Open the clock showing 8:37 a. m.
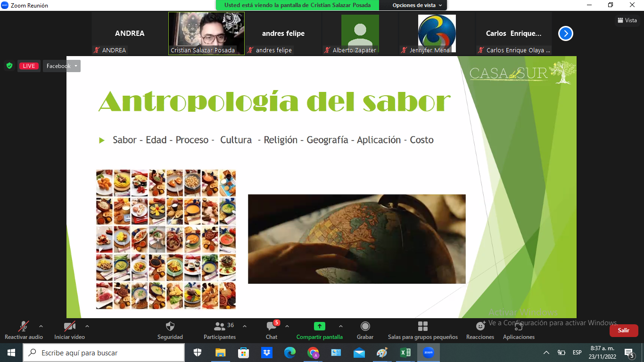Viewport: 644px width, 362px height. pyautogui.click(x=603, y=353)
